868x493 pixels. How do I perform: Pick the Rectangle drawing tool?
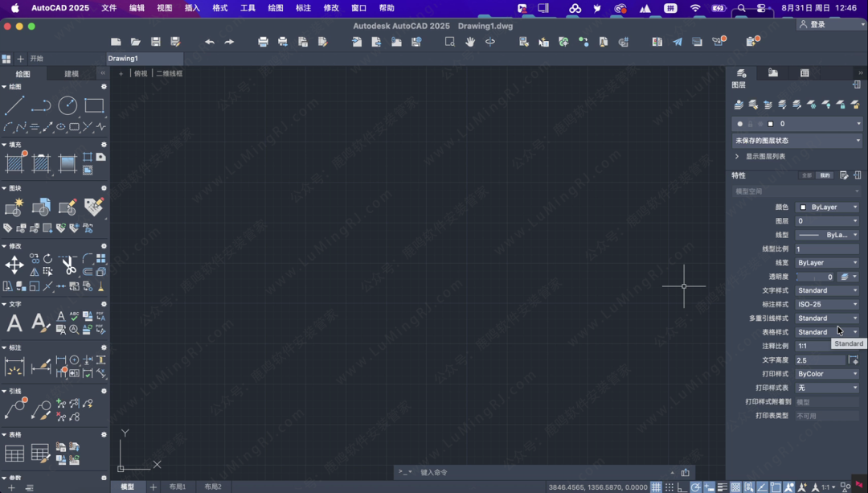point(94,105)
